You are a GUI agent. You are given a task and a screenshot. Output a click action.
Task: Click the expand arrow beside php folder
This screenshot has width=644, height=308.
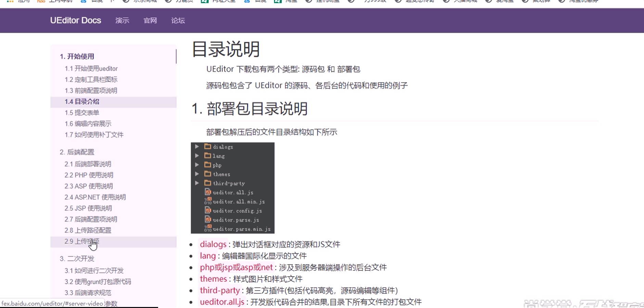(x=197, y=165)
